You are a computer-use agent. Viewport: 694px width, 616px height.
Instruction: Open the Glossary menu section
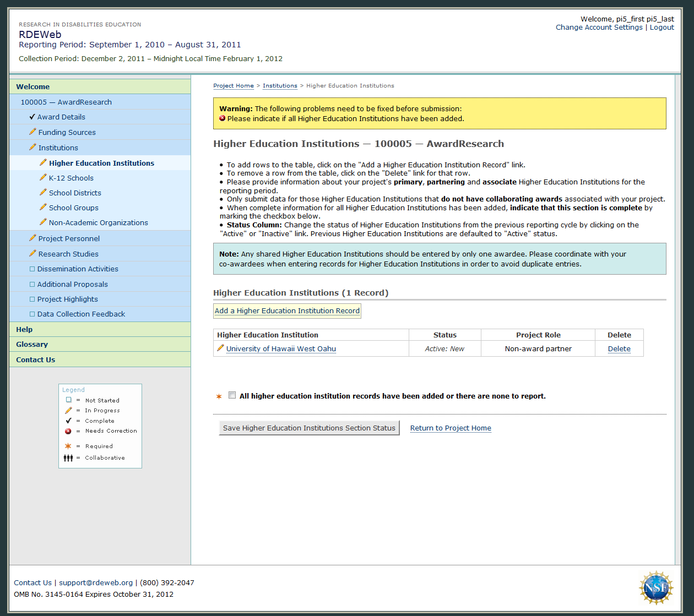click(32, 344)
